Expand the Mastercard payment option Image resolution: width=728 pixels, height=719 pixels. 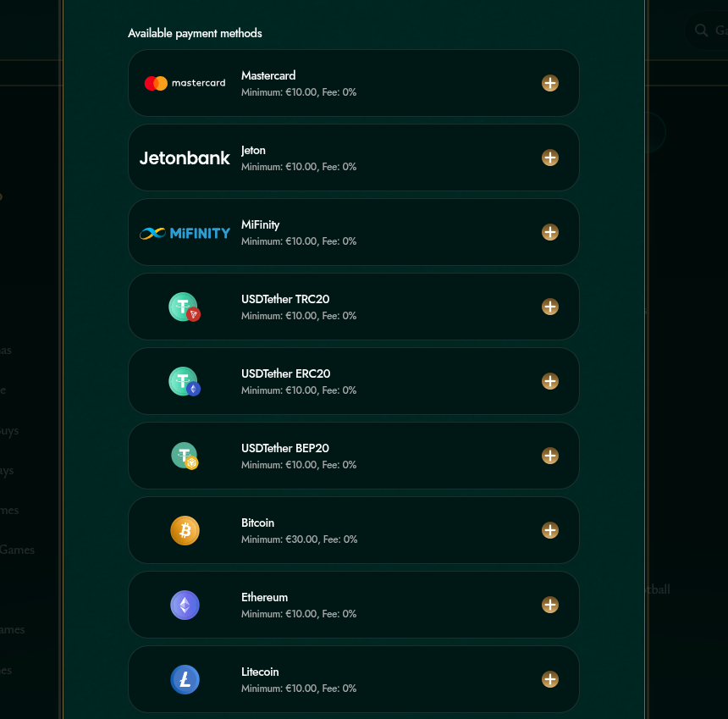click(x=550, y=83)
